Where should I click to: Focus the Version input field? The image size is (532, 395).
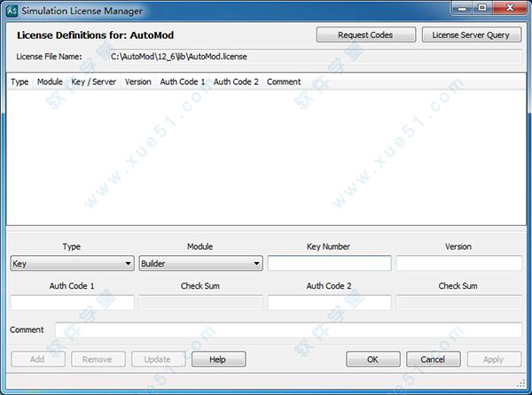(458, 263)
